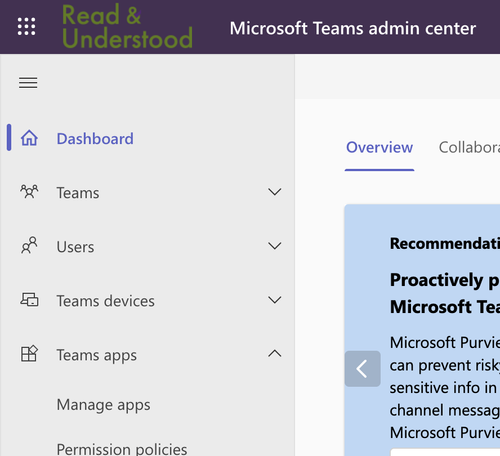The height and width of the screenshot is (456, 500).
Task: Collapse the Teams apps section chevron
Action: [275, 353]
